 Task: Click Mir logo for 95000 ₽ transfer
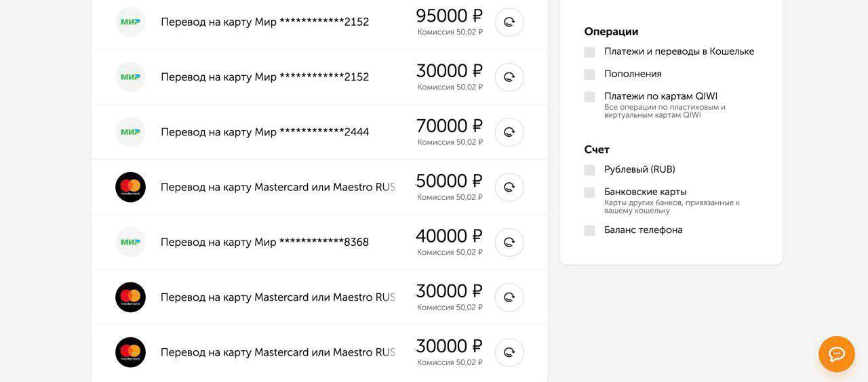pos(130,22)
